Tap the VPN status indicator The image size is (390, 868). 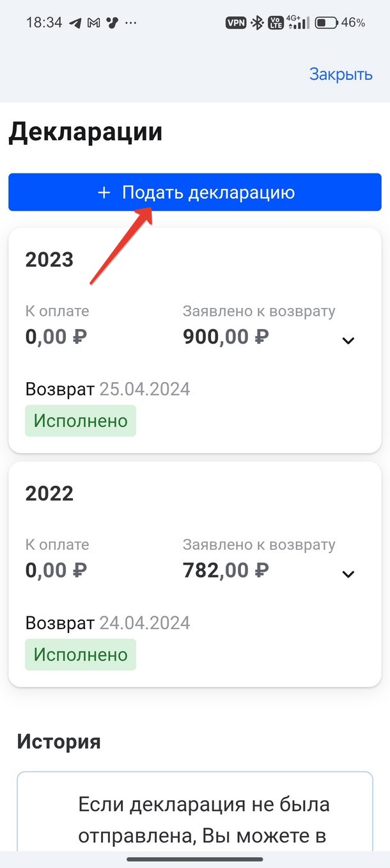tap(236, 23)
